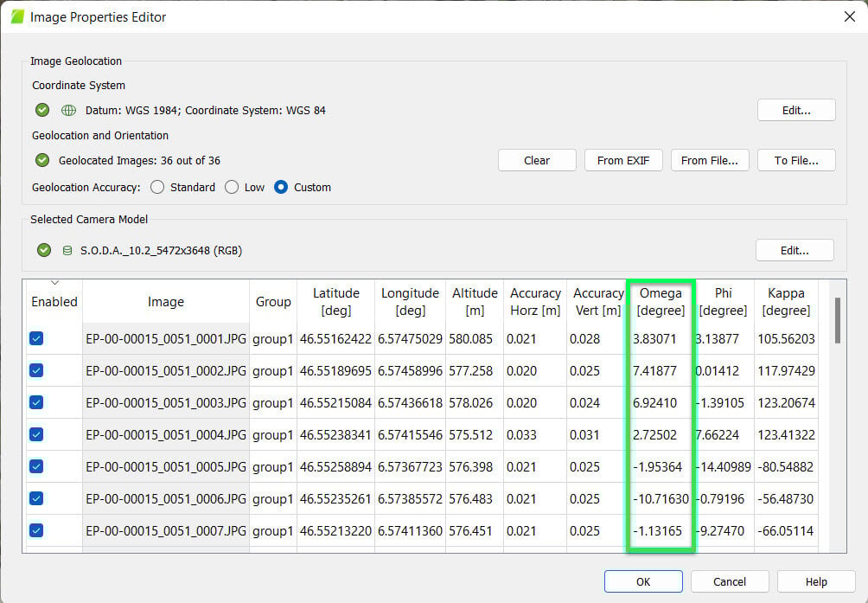This screenshot has height=603, width=868.
Task: Export geolocation using To File
Action: (795, 160)
